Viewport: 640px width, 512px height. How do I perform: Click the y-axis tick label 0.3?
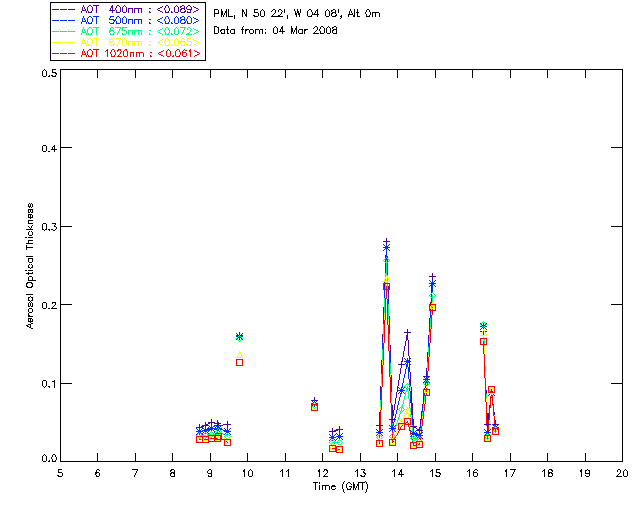pyautogui.click(x=49, y=227)
